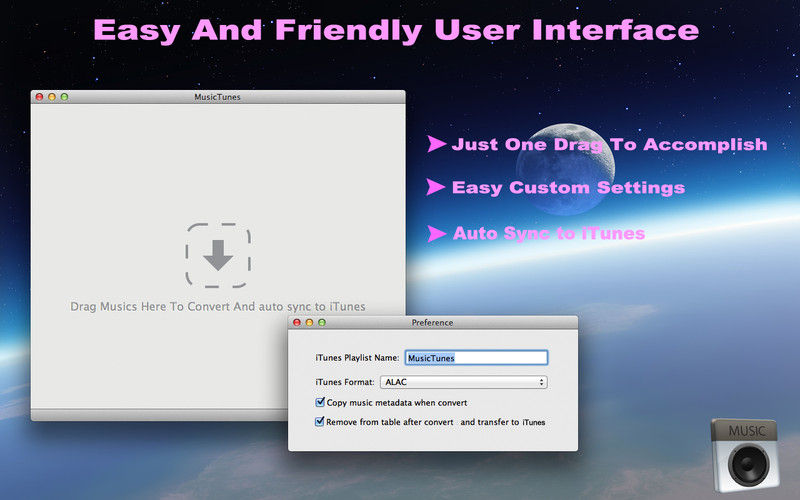Close the Preference window
This screenshot has width=800, height=500.
pos(297,322)
